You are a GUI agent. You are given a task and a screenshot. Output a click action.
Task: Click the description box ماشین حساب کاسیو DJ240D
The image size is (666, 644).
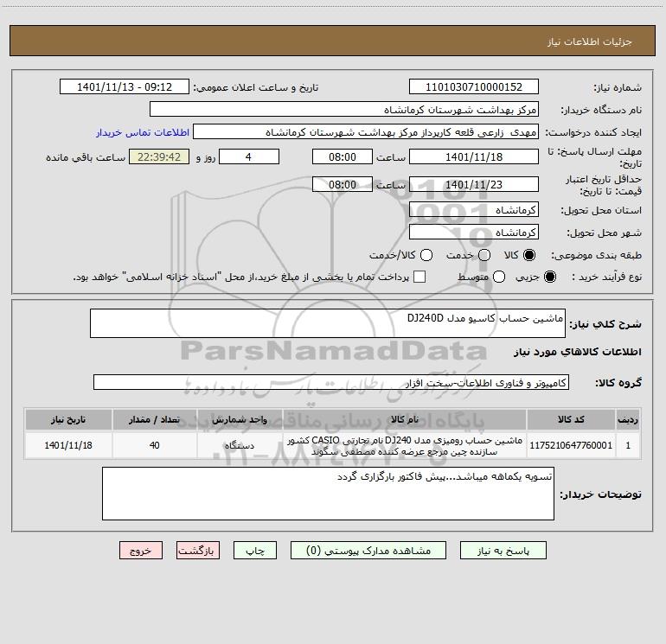328,323
